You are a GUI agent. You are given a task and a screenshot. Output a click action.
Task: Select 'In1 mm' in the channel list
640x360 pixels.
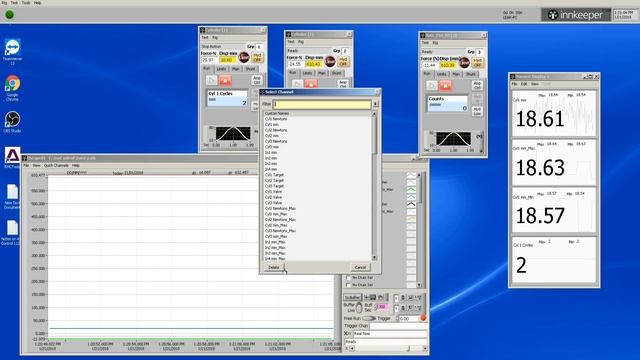click(x=271, y=152)
